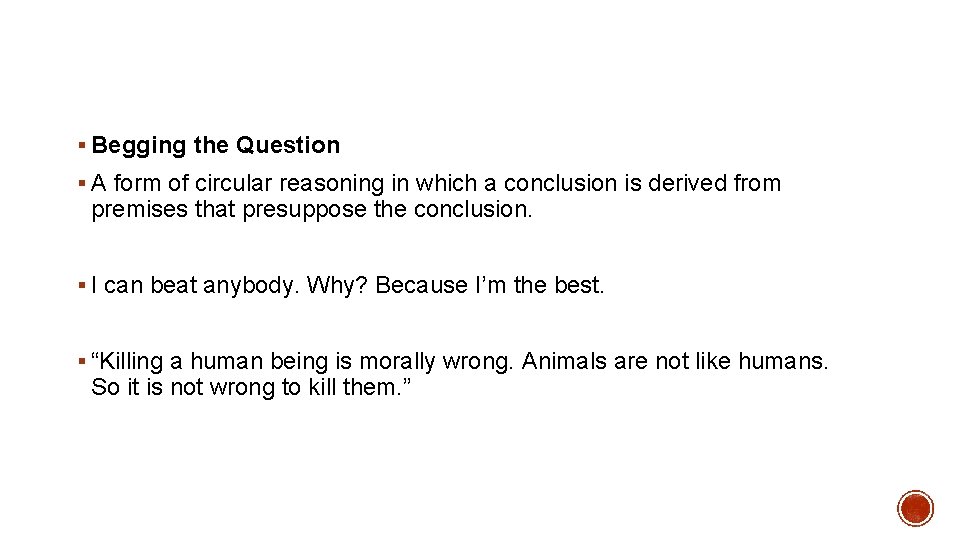The image size is (960, 540).
Task: Click the word 'Question' in the heading
Action: [288, 146]
